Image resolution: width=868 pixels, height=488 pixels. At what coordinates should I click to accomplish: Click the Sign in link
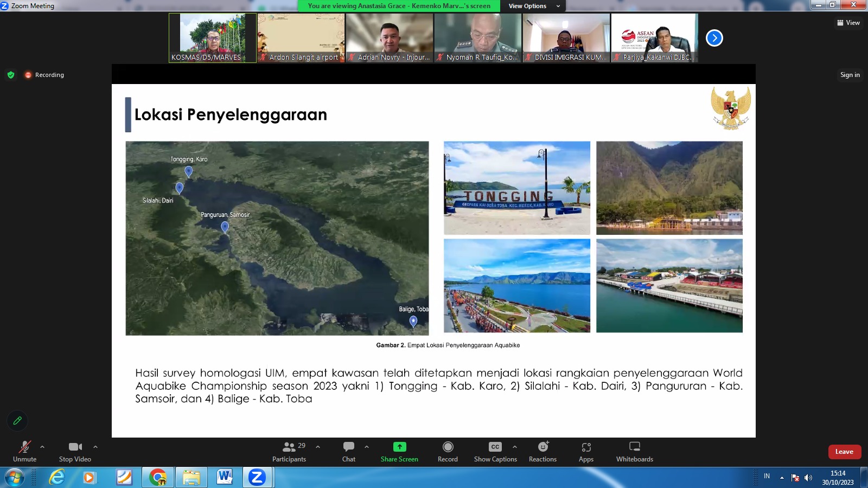pyautogui.click(x=850, y=75)
